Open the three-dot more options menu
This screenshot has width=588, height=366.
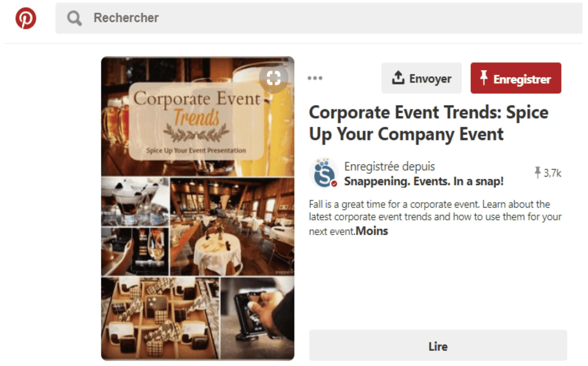(315, 78)
